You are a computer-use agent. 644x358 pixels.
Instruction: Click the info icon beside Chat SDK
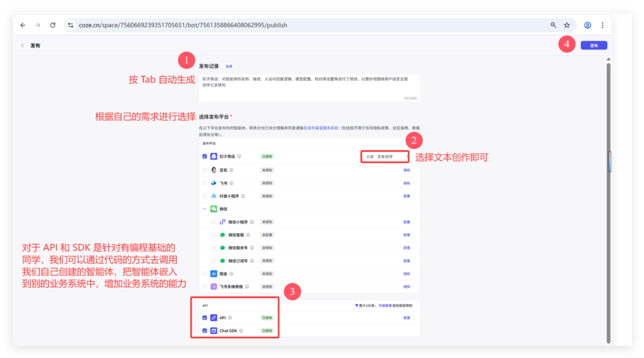tap(241, 331)
